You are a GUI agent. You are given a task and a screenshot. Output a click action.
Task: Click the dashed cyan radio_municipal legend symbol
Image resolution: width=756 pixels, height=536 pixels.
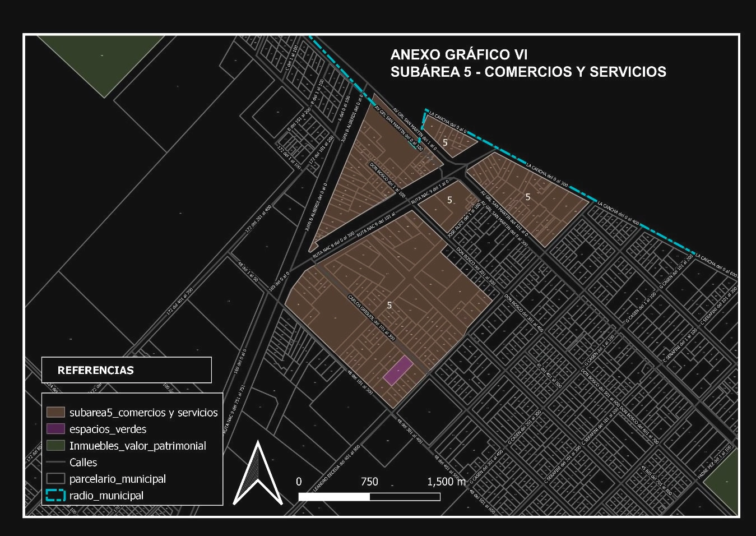coord(55,496)
